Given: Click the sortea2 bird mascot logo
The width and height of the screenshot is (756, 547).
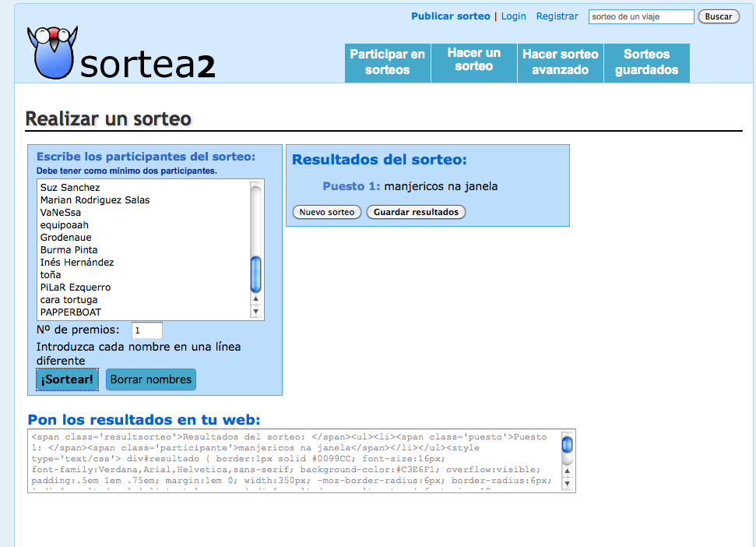Looking at the screenshot, I should pos(51,51).
